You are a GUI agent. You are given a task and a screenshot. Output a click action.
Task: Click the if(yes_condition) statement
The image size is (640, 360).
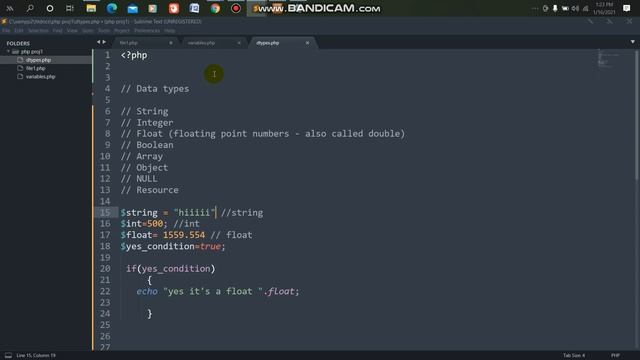(x=170, y=269)
